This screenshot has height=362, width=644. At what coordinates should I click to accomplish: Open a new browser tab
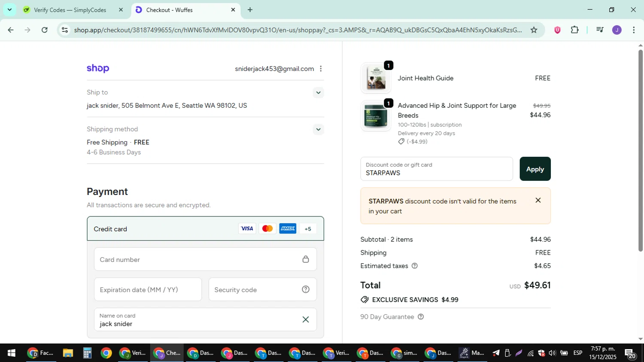[250, 10]
